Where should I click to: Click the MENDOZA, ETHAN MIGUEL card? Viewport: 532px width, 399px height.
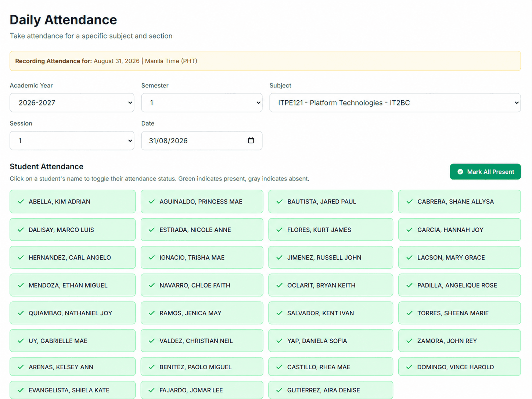[x=73, y=285]
